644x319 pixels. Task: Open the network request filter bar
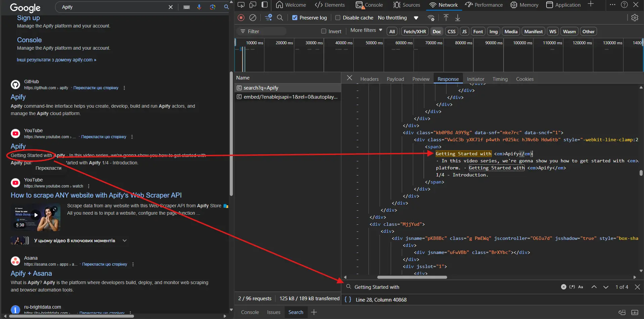pos(268,18)
